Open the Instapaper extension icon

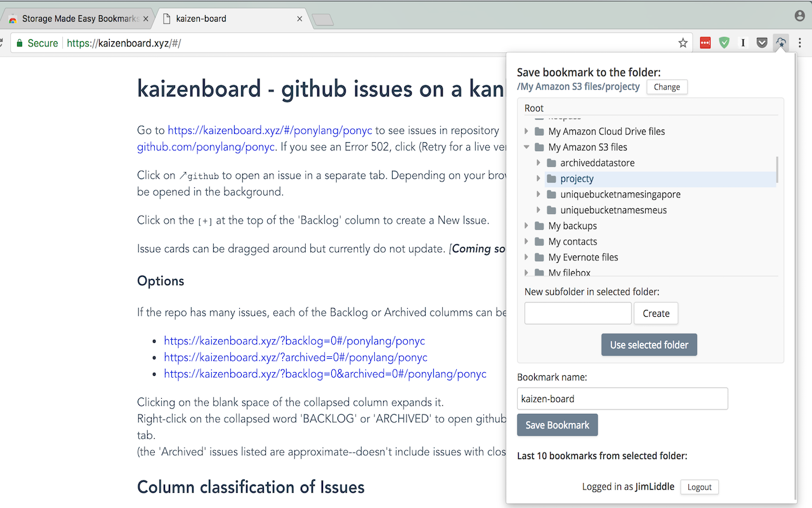[743, 43]
